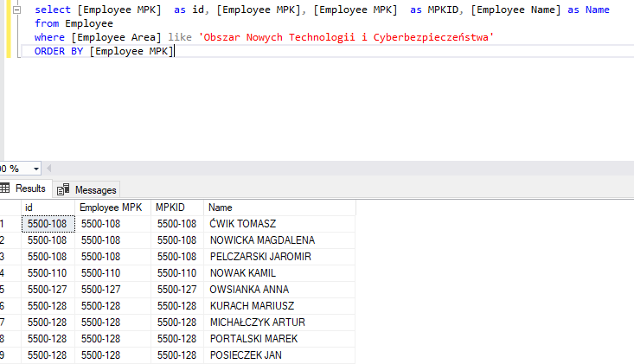Viewport: 634px width, 364px height.
Task: Select the PORTALSKI MAREK name cell
Action: click(x=279, y=339)
